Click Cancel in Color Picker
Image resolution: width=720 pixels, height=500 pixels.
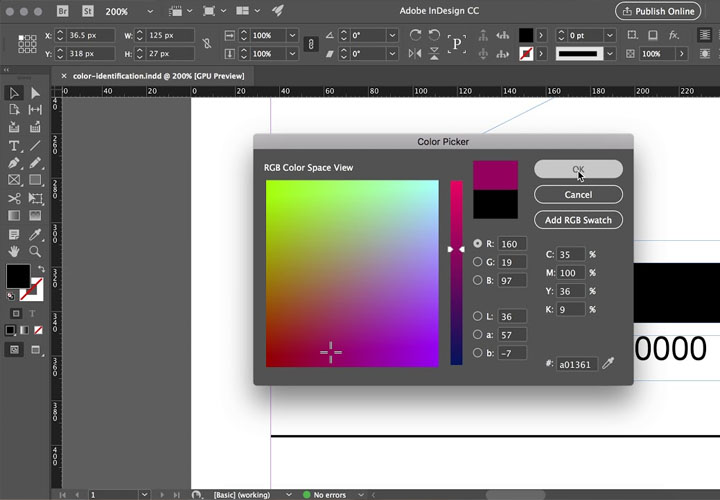click(x=578, y=194)
